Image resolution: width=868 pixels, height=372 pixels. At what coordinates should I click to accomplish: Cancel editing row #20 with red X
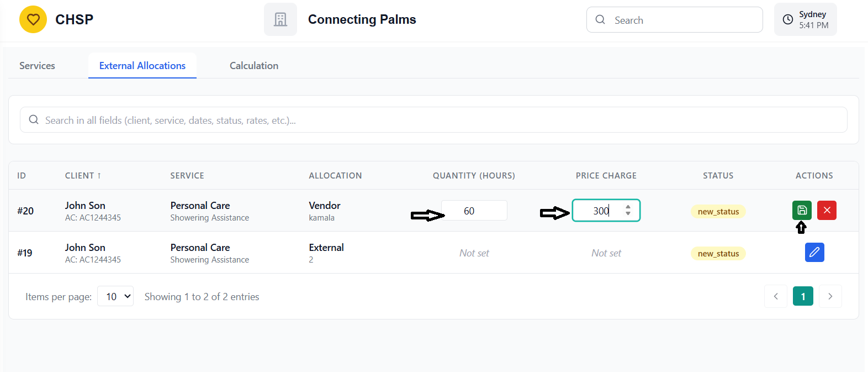pyautogui.click(x=827, y=211)
